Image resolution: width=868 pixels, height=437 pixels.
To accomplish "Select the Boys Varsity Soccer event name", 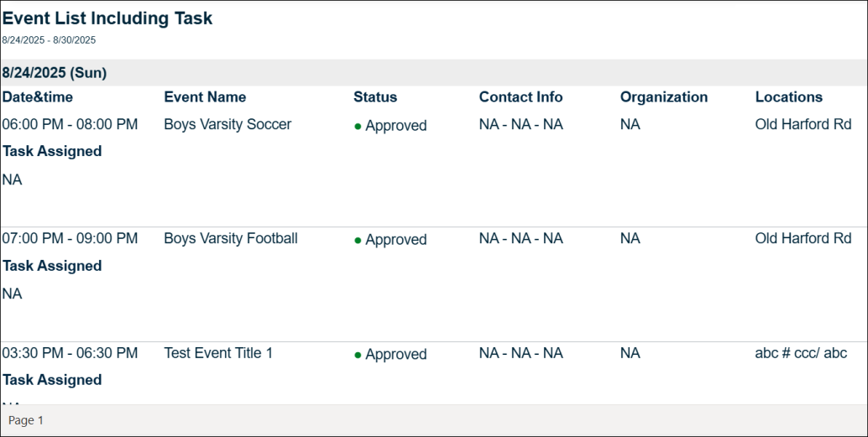I will [227, 124].
